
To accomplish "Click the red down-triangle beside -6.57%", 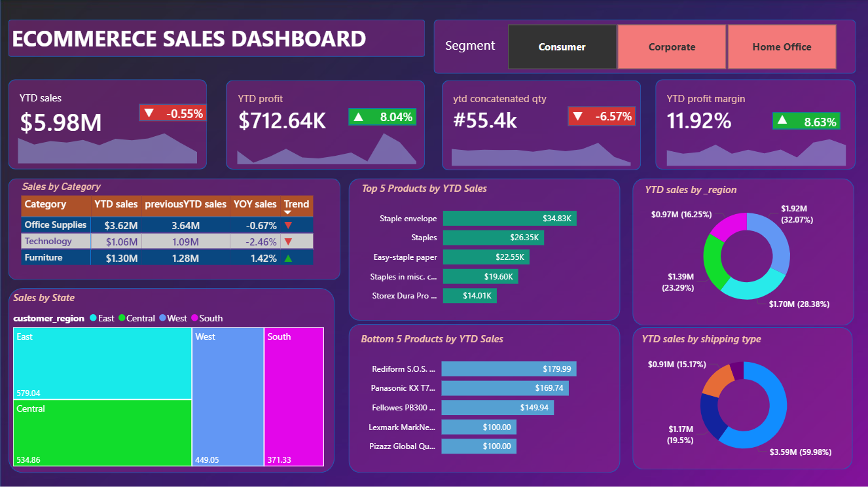I will tap(577, 117).
